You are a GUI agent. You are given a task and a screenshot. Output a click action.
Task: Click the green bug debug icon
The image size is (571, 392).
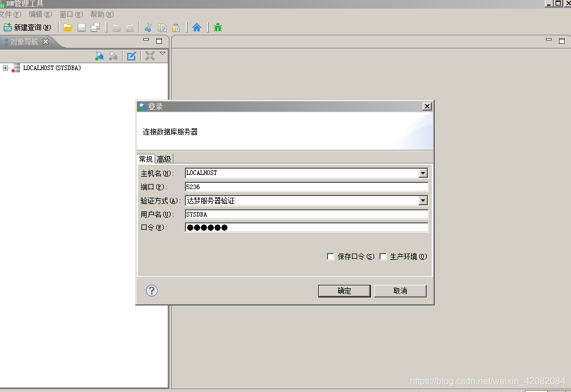[218, 28]
